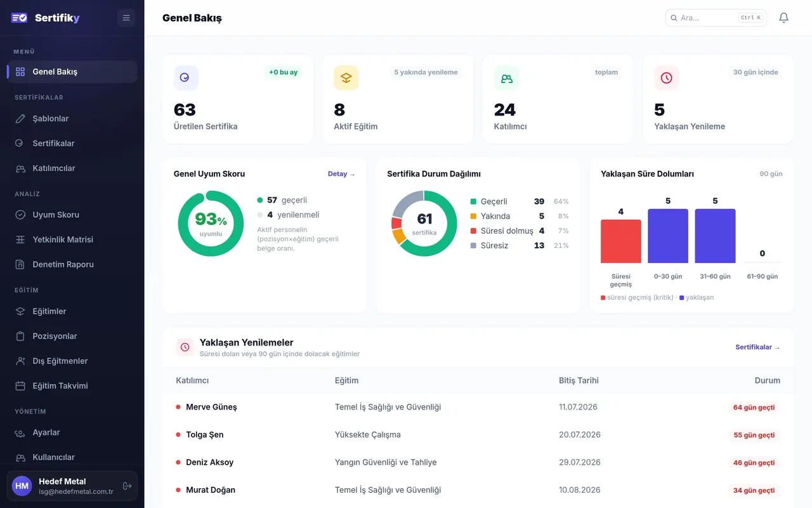Click the green Geçerli legend swatch
The height and width of the screenshot is (508, 812).
point(473,201)
